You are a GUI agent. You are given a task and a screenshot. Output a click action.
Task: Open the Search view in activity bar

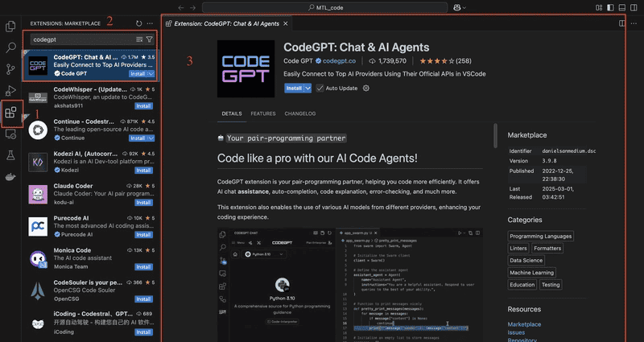tap(10, 47)
